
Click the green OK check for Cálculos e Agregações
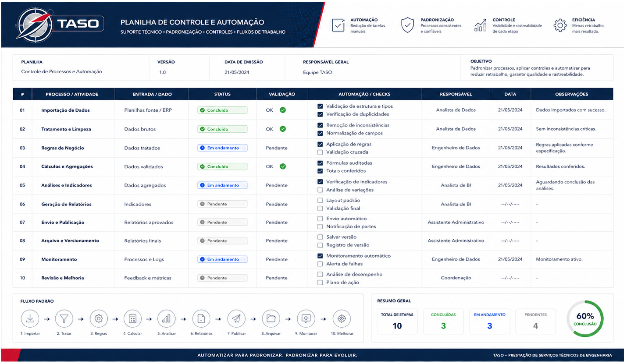tap(283, 166)
